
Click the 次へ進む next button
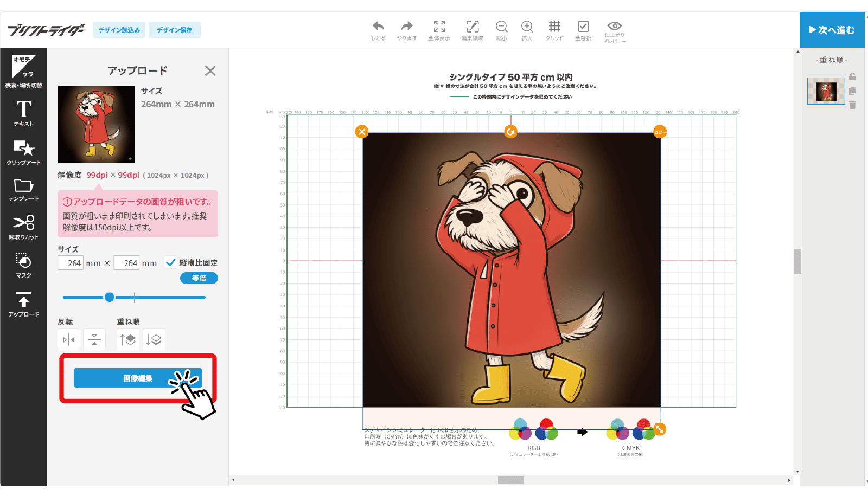pos(832,30)
